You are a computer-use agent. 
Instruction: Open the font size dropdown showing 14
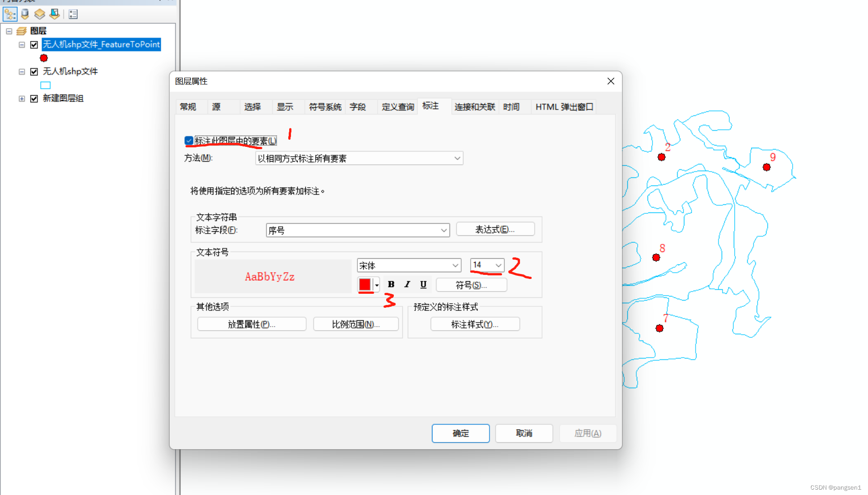coord(498,265)
